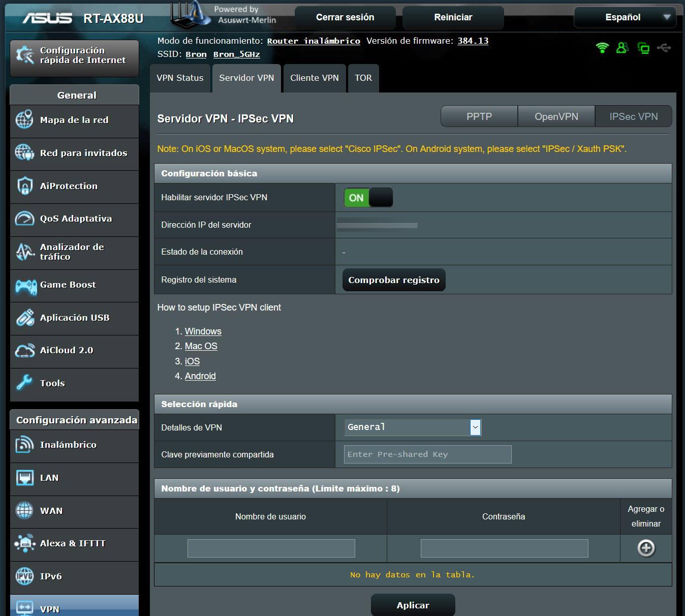Click the Tools wrench icon
The height and width of the screenshot is (616, 685).
24,383
